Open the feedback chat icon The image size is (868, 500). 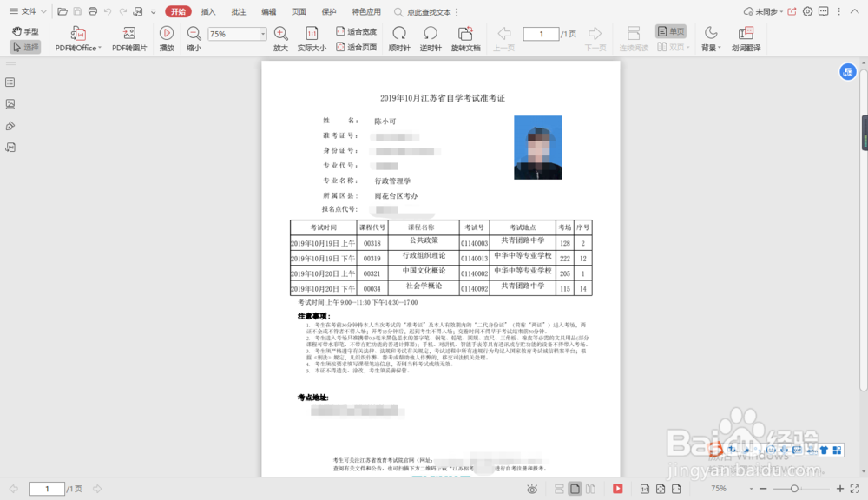click(x=824, y=11)
